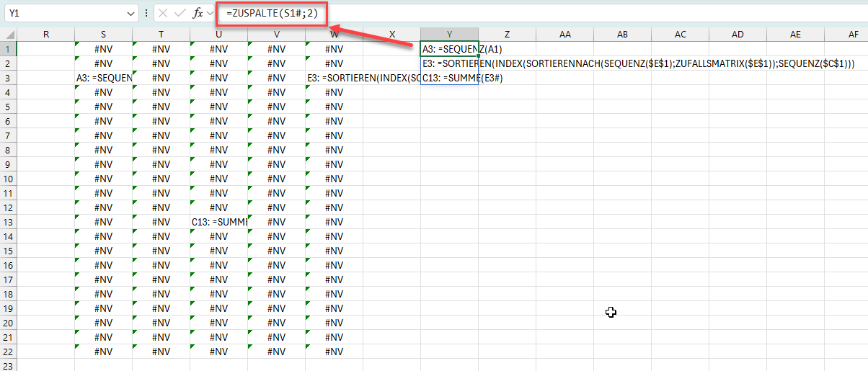The width and height of the screenshot is (868, 371).
Task: Select cell S3 with A3: =SEQUEN text
Action: (103, 78)
